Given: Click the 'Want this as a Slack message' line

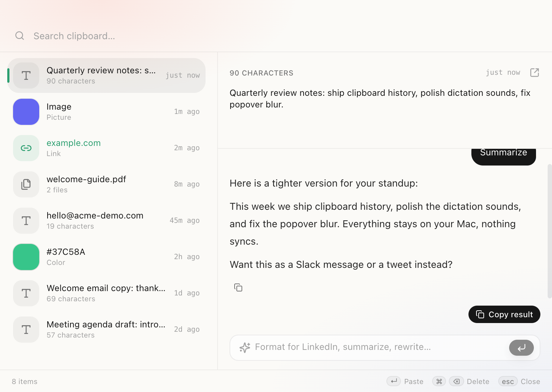Looking at the screenshot, I should [x=341, y=265].
